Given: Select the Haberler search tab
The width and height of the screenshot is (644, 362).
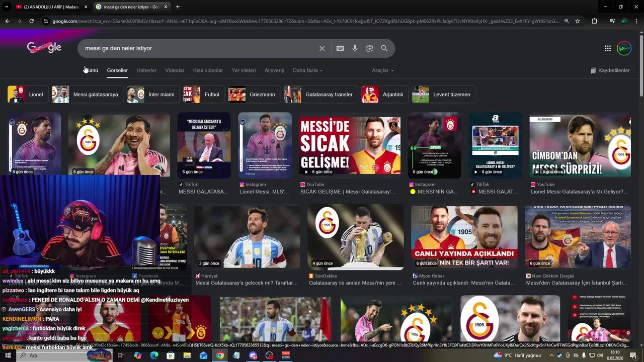Looking at the screenshot, I should (x=146, y=70).
